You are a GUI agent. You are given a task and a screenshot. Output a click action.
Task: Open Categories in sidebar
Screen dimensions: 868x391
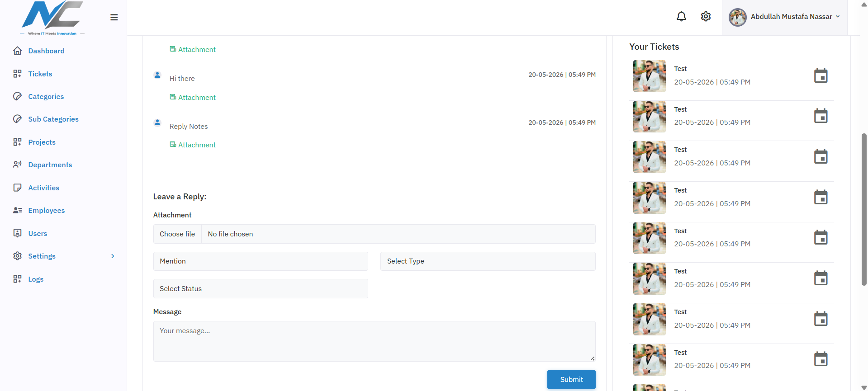pos(46,96)
